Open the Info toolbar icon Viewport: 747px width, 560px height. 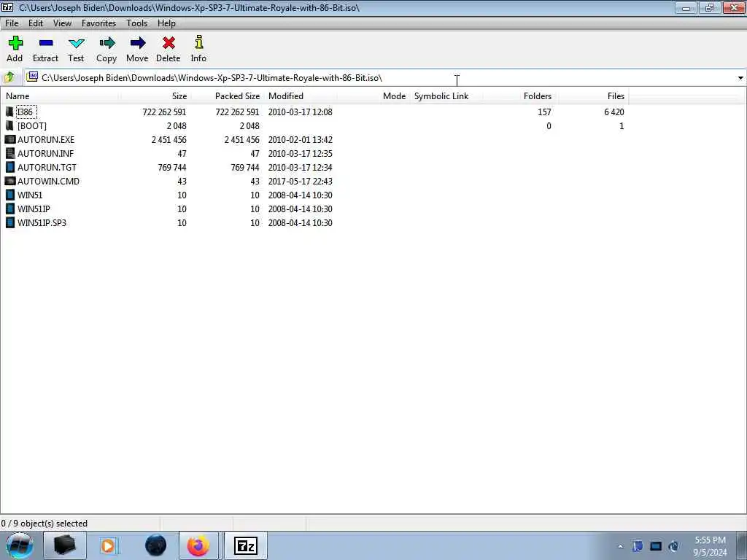pyautogui.click(x=198, y=42)
